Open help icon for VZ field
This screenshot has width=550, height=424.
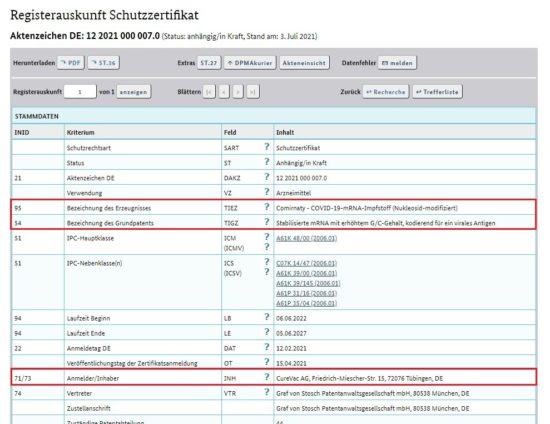click(x=267, y=192)
